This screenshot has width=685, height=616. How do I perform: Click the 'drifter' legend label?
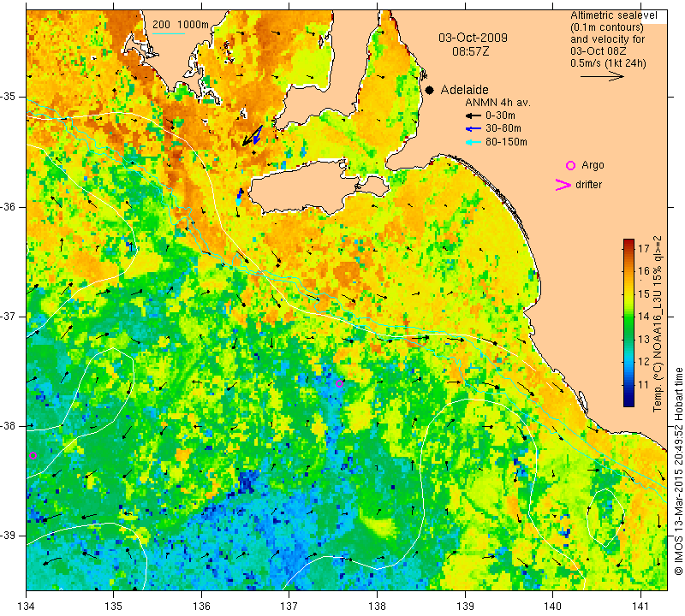pos(588,185)
